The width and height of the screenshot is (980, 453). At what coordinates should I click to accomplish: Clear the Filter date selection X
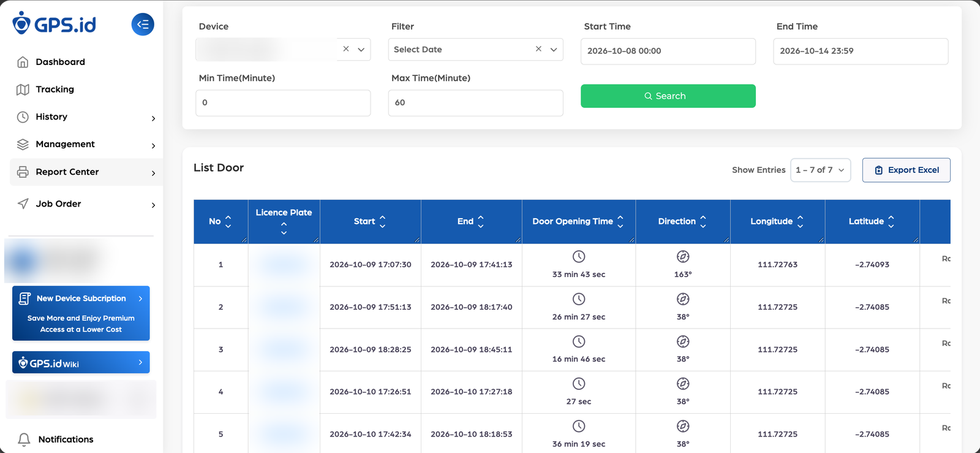tap(538, 49)
